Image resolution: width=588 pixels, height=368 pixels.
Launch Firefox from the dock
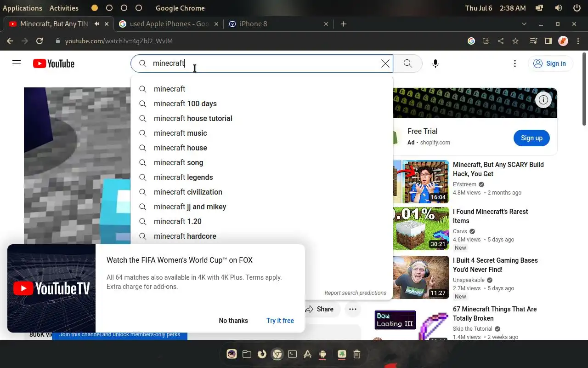(x=262, y=354)
